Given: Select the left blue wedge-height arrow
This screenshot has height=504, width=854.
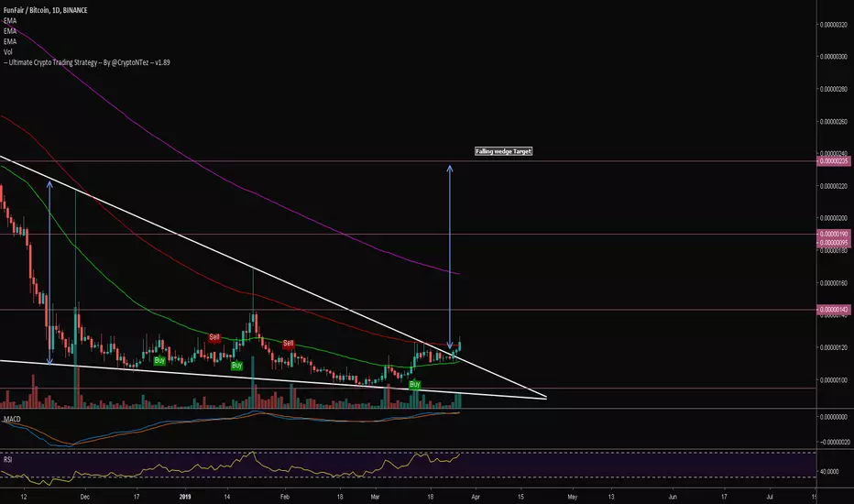Looking at the screenshot, I should coord(49,272).
